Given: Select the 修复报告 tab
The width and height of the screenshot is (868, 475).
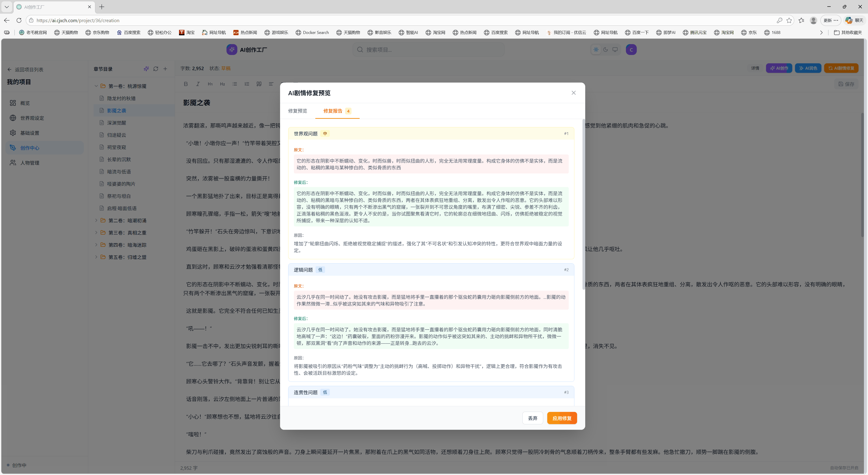Looking at the screenshot, I should [x=337, y=111].
